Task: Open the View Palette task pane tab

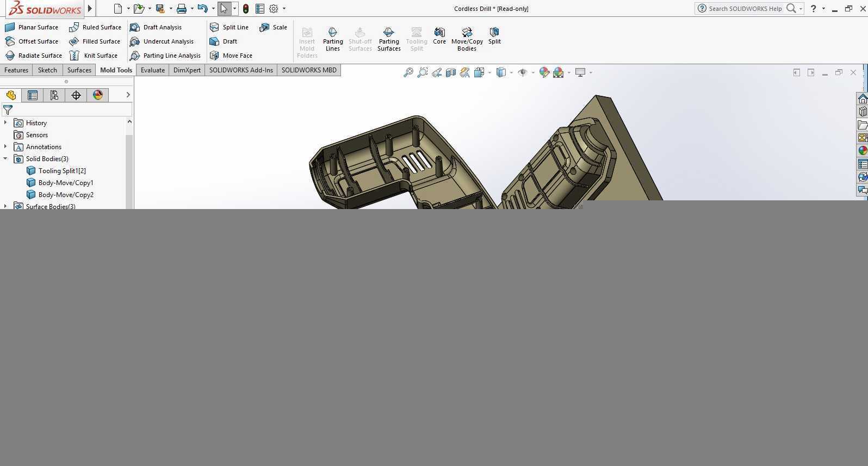Action: pos(863,138)
